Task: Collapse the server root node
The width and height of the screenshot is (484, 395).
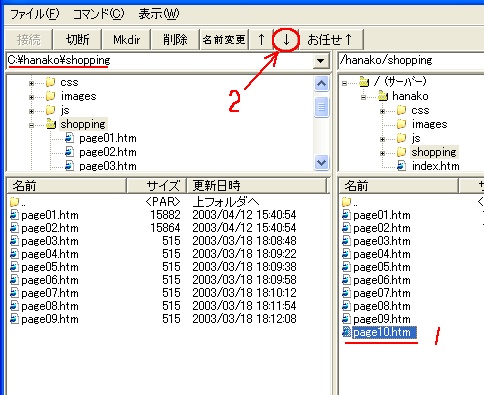Action: 345,83
